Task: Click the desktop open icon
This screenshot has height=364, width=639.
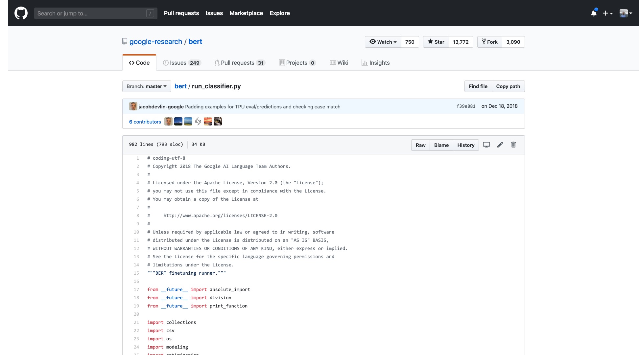Action: click(486, 145)
